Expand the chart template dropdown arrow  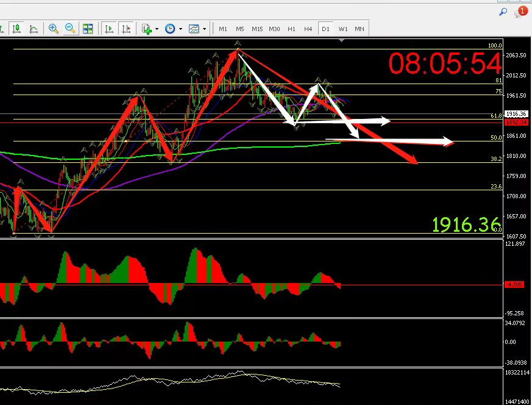204,29
